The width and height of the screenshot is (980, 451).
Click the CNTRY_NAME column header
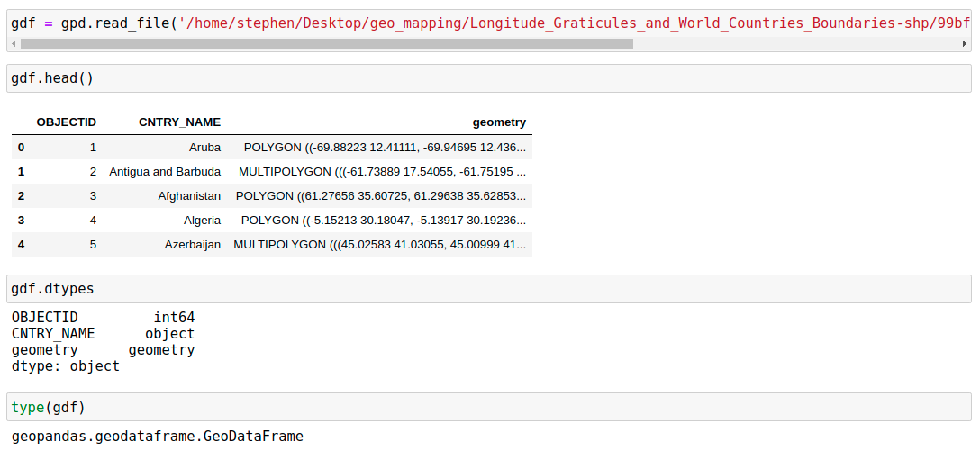tap(179, 122)
